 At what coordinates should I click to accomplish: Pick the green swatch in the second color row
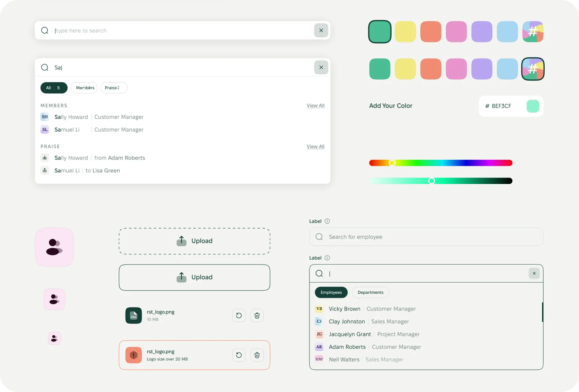coord(380,69)
